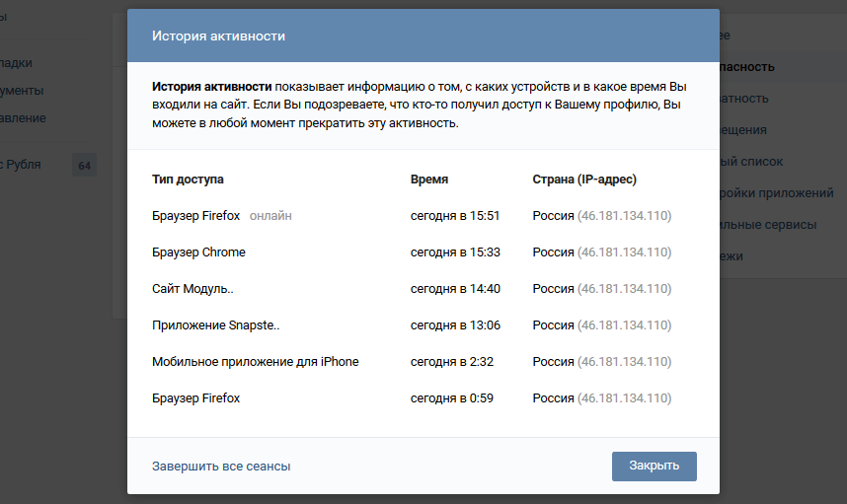Click the Время column header
Image resolution: width=847 pixels, height=504 pixels.
pos(428,180)
